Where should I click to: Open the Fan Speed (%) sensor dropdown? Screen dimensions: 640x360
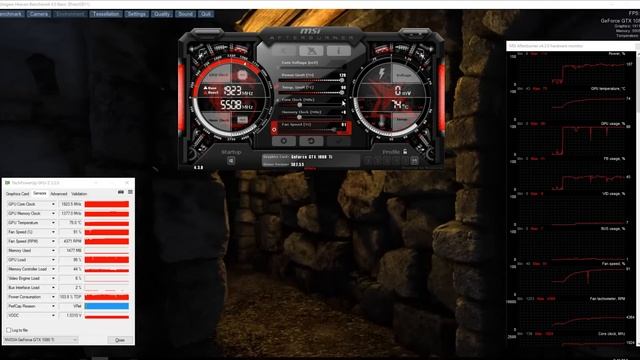[x=53, y=232]
